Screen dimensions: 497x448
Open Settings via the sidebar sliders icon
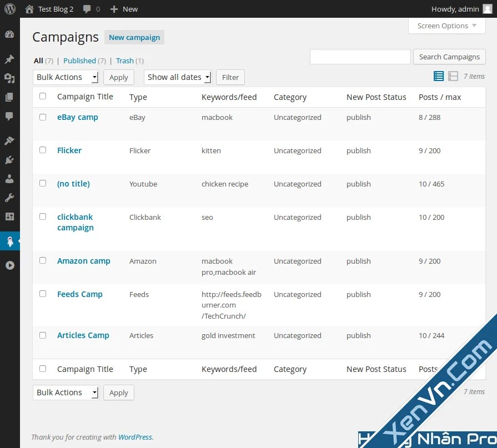(9, 217)
